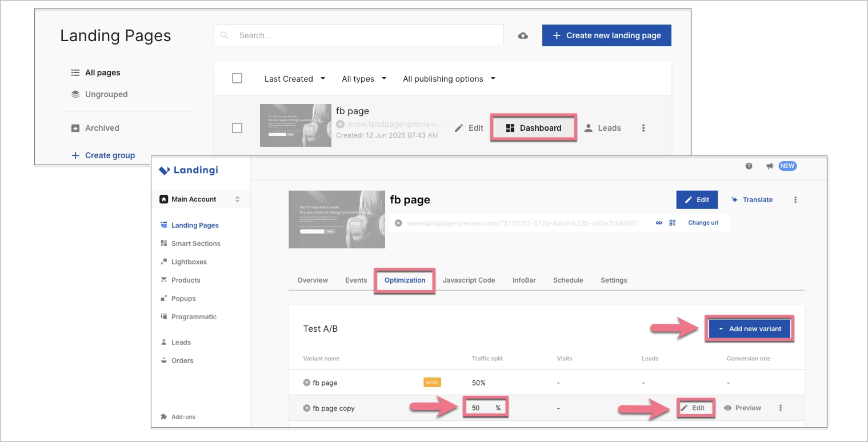Switch to the Optimization tab

point(405,280)
